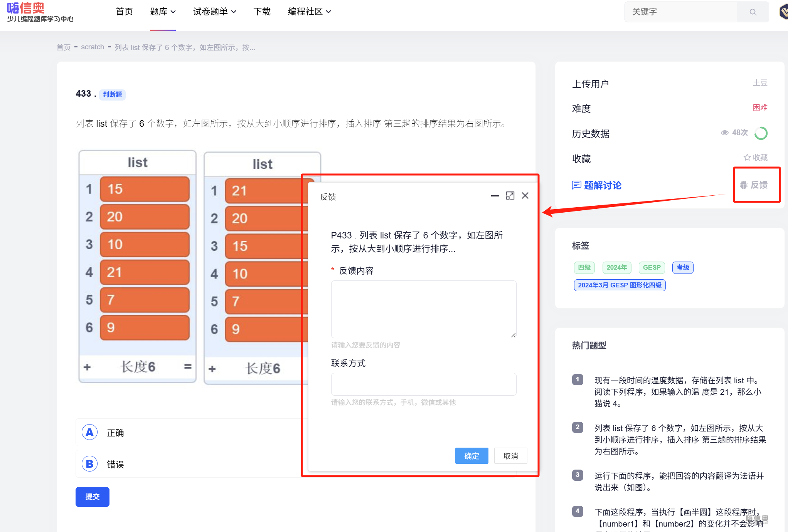This screenshot has width=788, height=532.
Task: Expand the 试卷题单 dropdown menu
Action: point(215,12)
